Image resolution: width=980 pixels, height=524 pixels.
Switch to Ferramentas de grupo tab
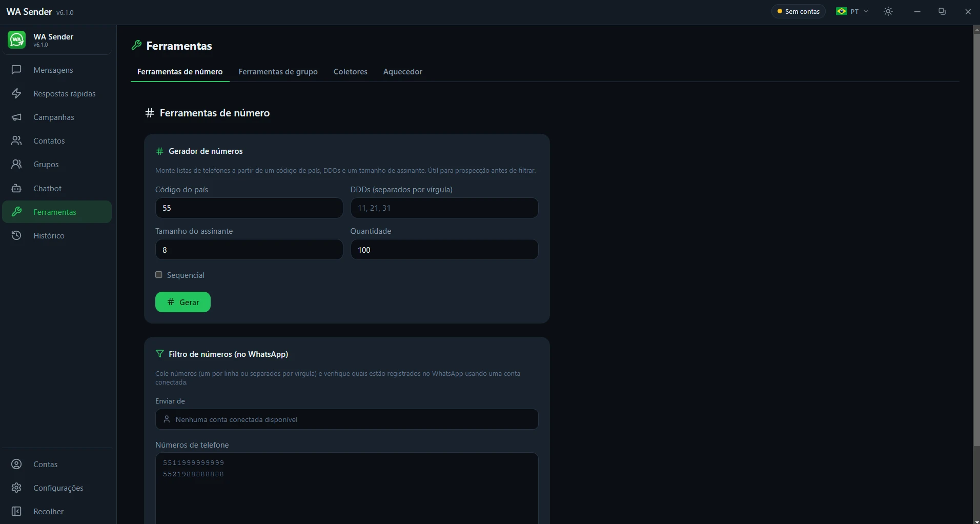coord(278,72)
